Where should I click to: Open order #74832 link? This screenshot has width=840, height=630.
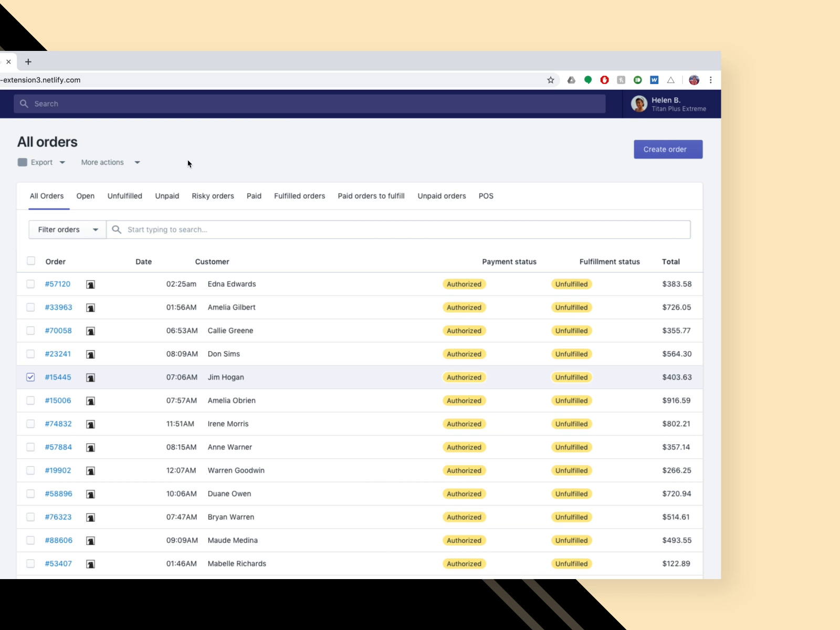(58, 424)
